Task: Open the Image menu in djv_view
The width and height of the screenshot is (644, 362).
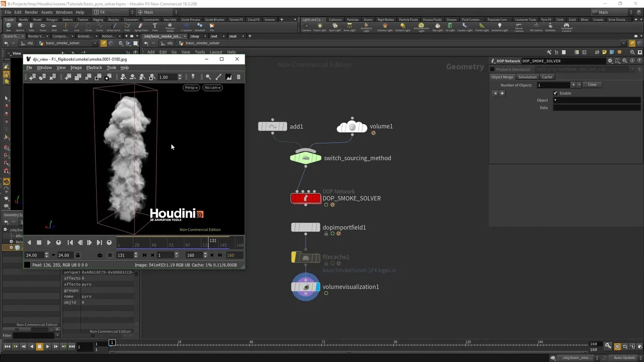Action: [76, 67]
